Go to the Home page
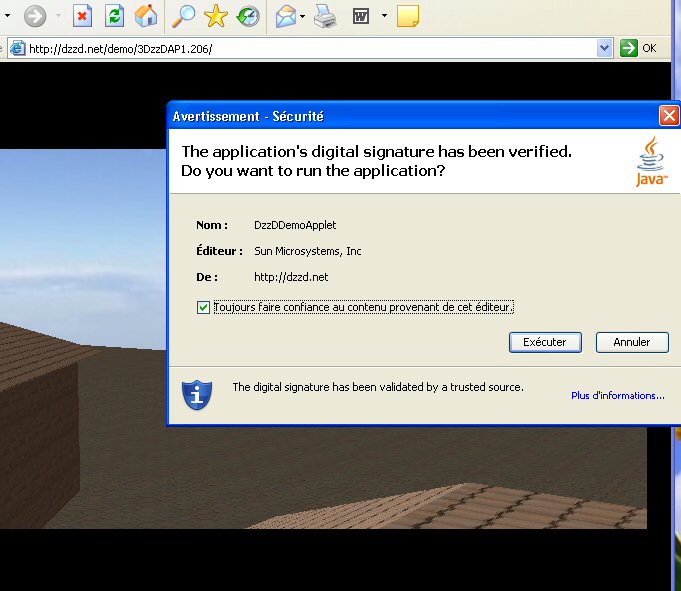Screen dimensions: 681x591 tap(146, 16)
